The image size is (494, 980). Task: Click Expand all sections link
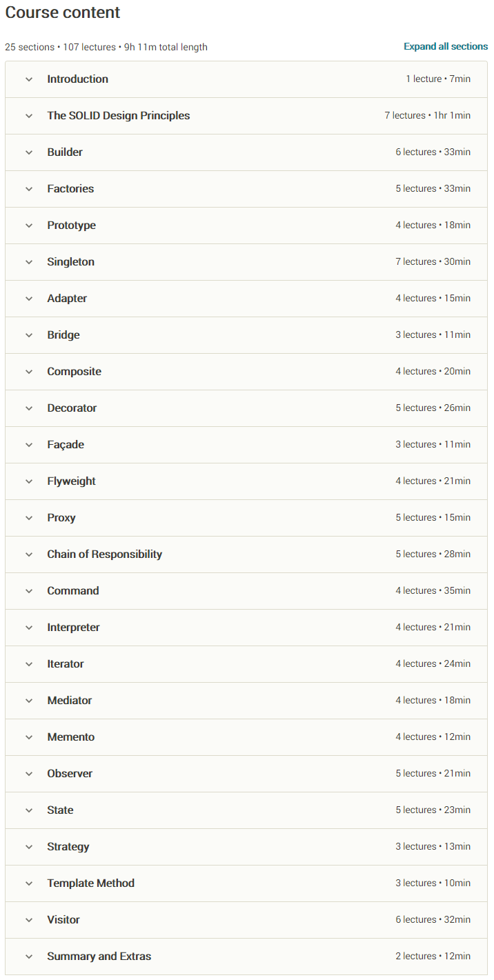[x=446, y=47]
